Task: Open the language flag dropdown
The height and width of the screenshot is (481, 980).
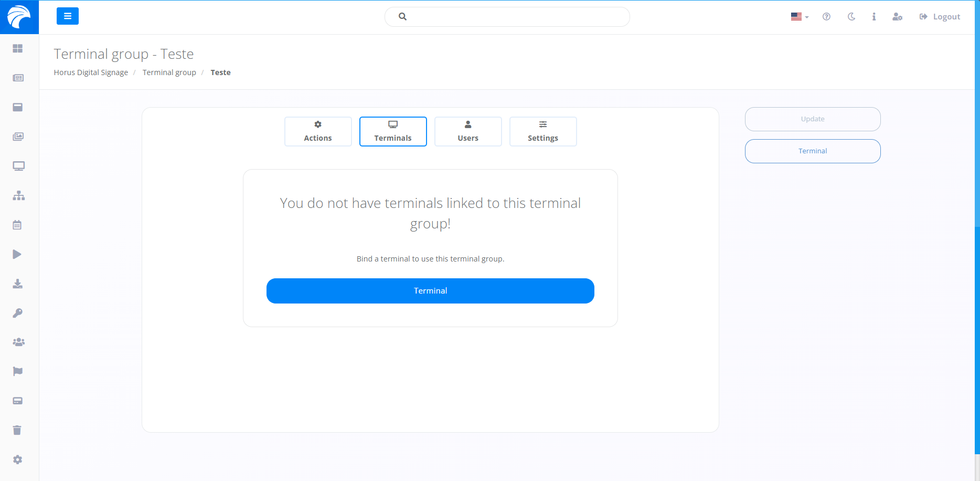Action: click(798, 16)
